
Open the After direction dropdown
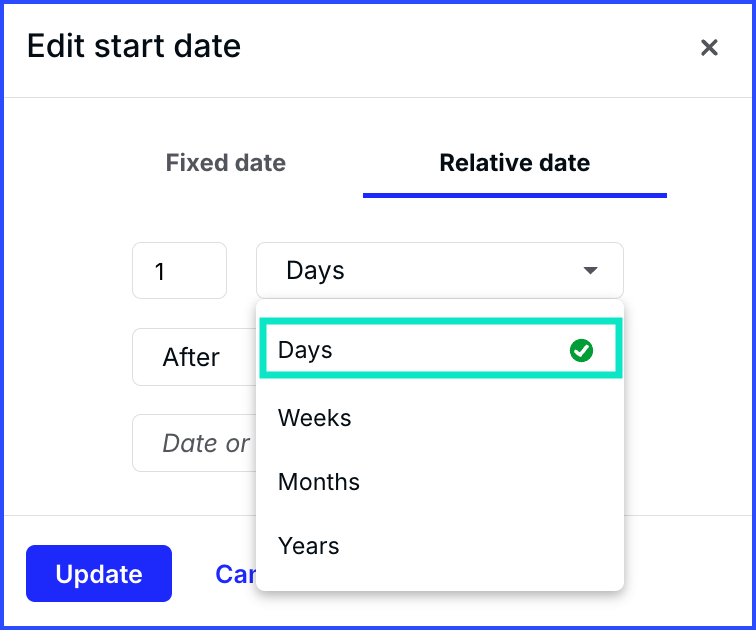point(194,357)
